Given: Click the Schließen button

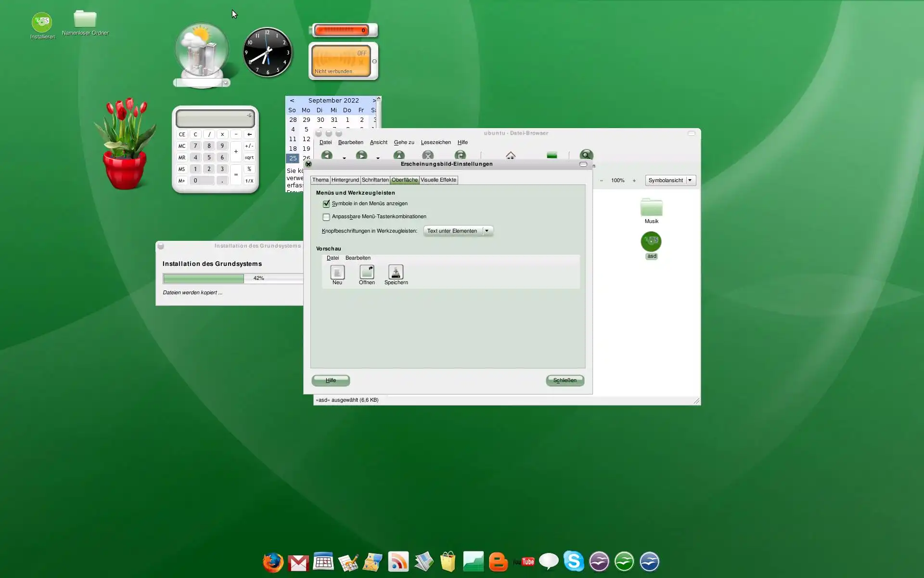Looking at the screenshot, I should tap(565, 380).
